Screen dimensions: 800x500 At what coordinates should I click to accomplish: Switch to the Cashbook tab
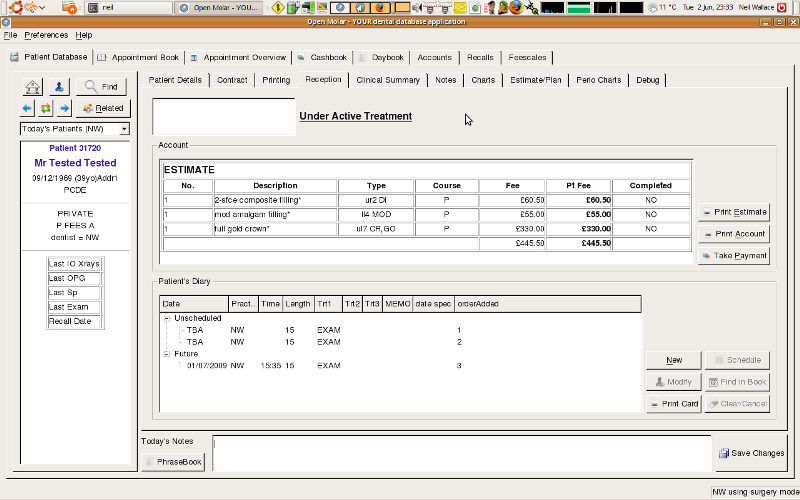(x=322, y=58)
